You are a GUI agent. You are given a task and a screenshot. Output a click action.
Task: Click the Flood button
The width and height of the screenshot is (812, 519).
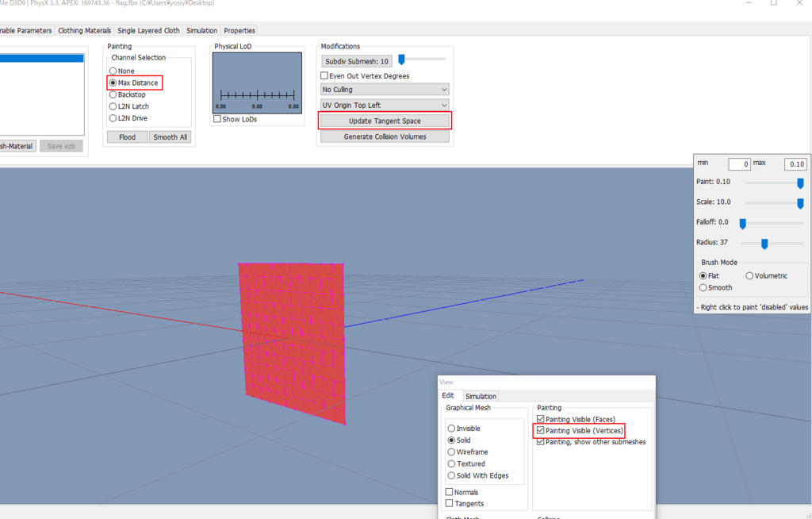pos(127,137)
